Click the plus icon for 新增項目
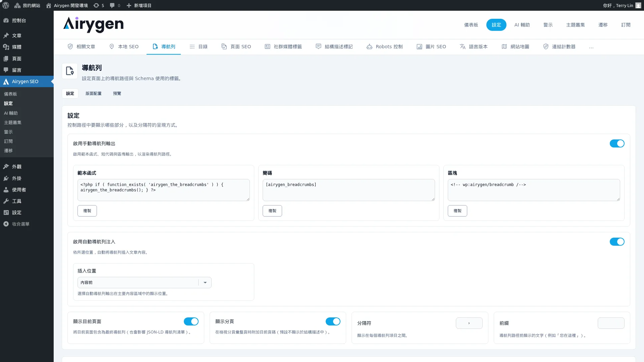 coord(129,5)
